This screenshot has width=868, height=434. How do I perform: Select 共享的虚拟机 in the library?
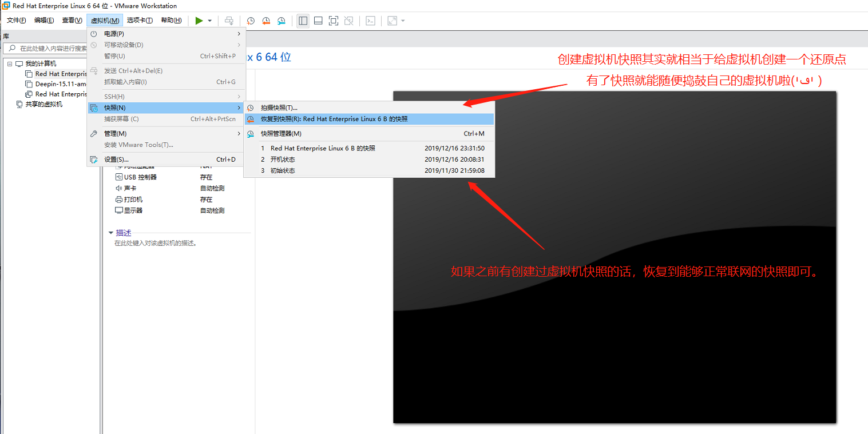tap(43, 104)
